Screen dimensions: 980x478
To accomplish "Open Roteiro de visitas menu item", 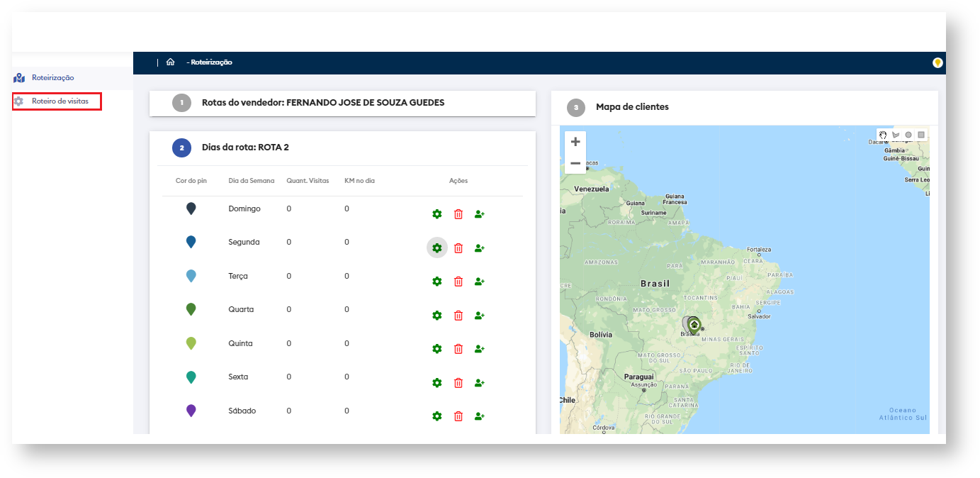I will [60, 101].
